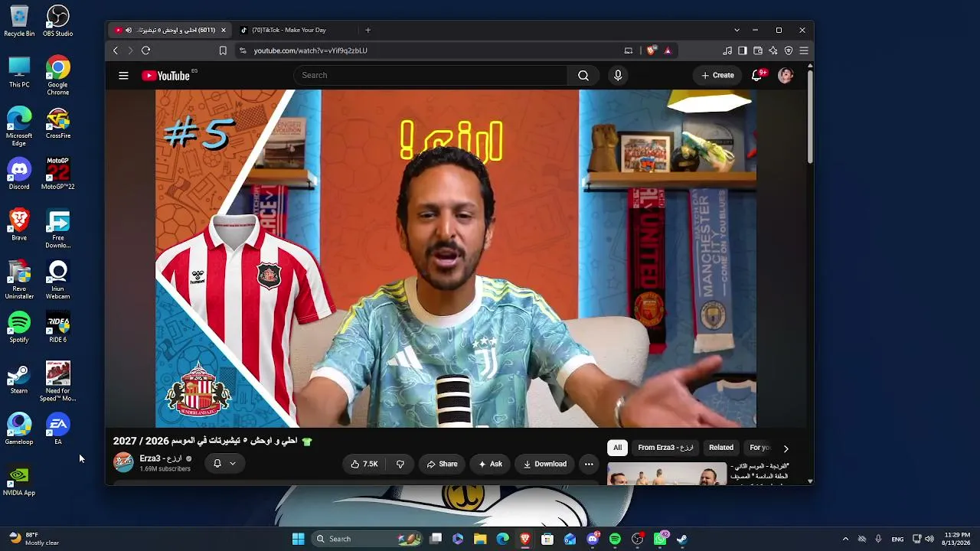This screenshot has width=980, height=551.
Task: Open the Erza3 channel name link
Action: point(162,458)
